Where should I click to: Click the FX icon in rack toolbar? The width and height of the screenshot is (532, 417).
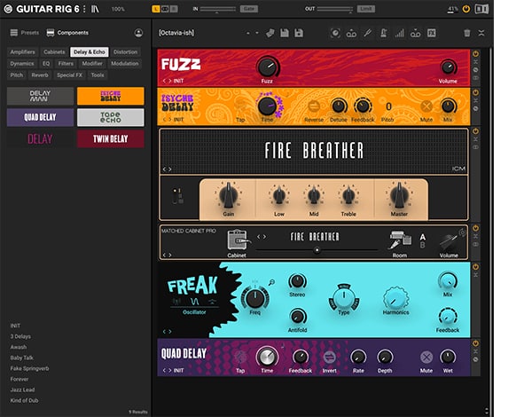(x=431, y=33)
